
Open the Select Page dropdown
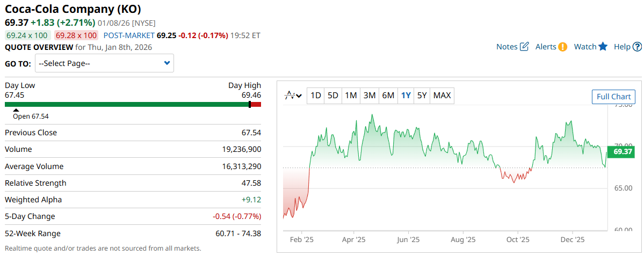104,63
